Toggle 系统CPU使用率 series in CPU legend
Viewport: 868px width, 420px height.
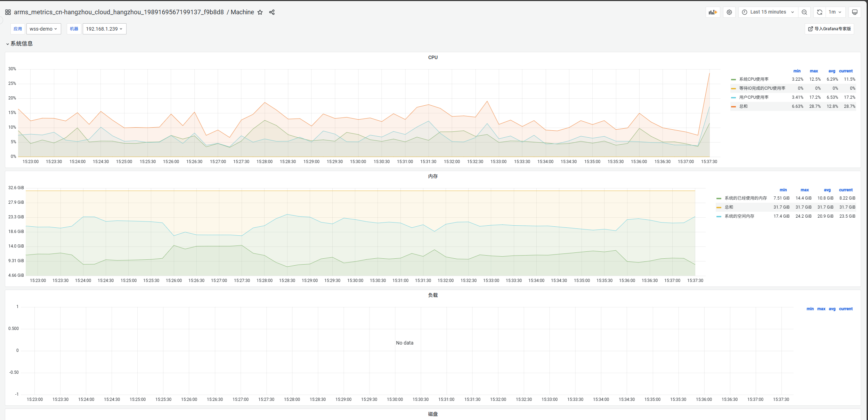tap(754, 79)
